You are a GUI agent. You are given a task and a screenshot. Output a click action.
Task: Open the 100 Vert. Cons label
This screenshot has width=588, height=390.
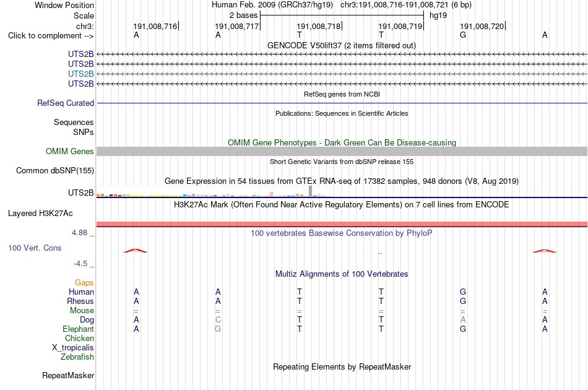pos(35,248)
